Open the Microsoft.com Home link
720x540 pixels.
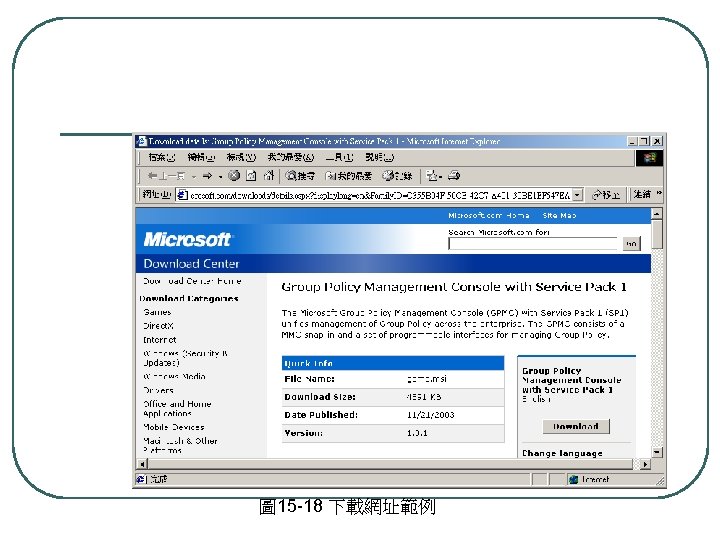489,215
